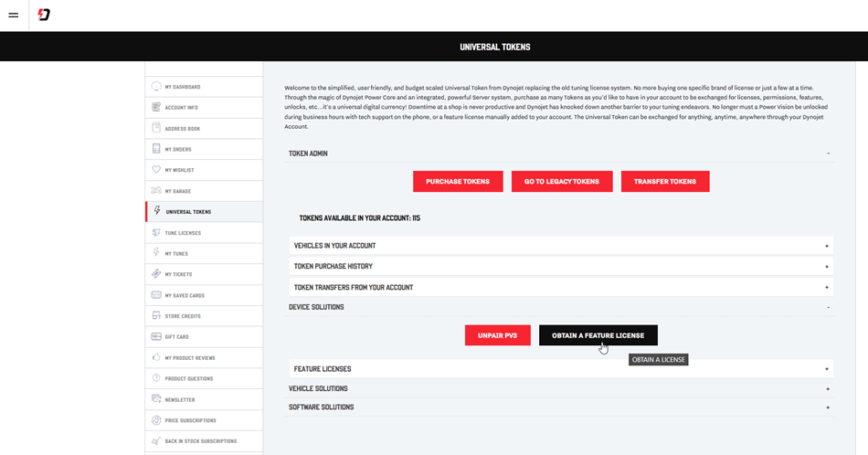The height and width of the screenshot is (455, 868).
Task: Click the Universal Tokens page heading
Action: [495, 47]
